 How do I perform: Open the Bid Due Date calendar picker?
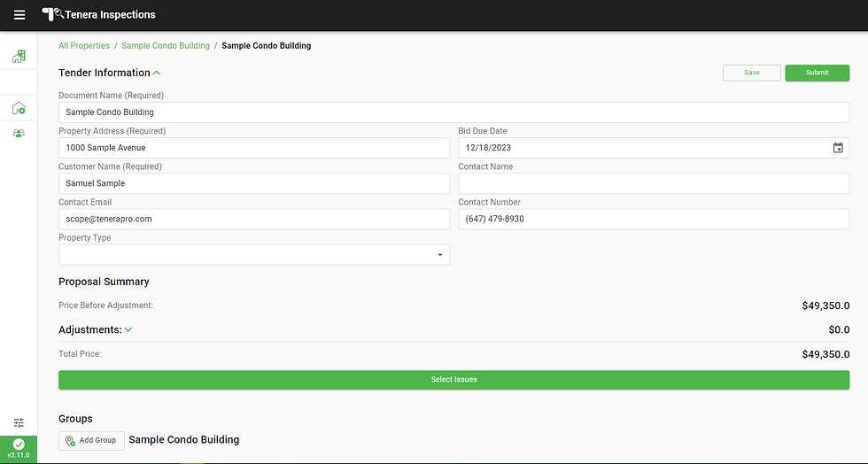[x=838, y=148]
